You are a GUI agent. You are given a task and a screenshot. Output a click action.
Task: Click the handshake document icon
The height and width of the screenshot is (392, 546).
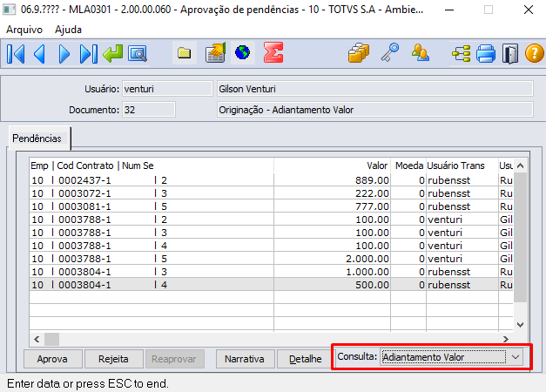pyautogui.click(x=216, y=53)
